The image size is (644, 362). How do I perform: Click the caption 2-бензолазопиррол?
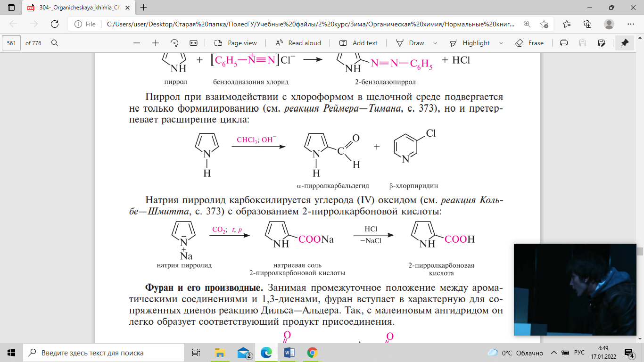[x=385, y=82]
